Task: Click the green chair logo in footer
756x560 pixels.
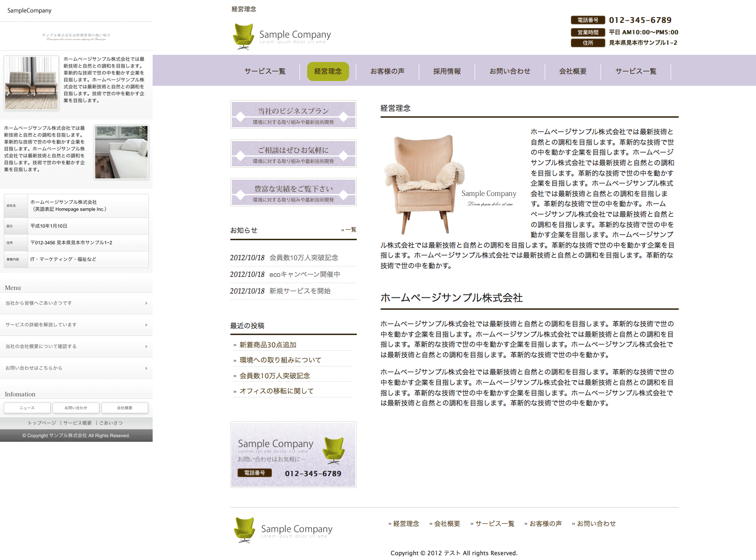Action: click(x=244, y=530)
